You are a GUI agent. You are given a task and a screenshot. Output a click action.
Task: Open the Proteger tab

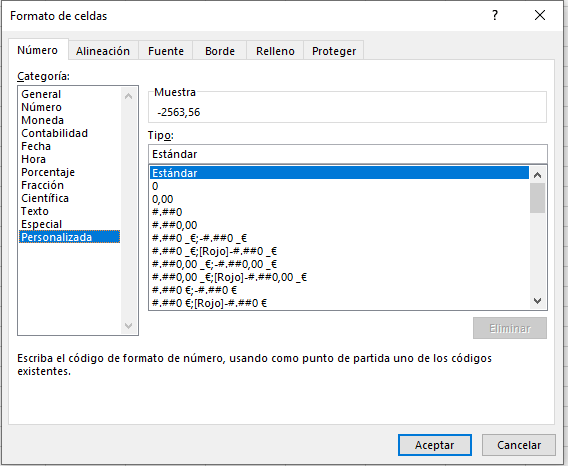coord(334,51)
